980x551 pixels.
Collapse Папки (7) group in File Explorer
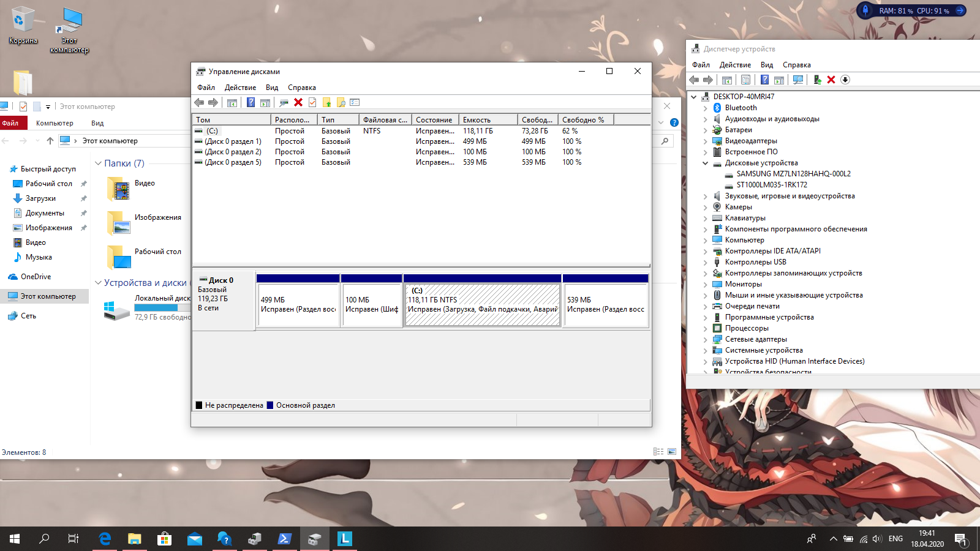click(x=98, y=163)
